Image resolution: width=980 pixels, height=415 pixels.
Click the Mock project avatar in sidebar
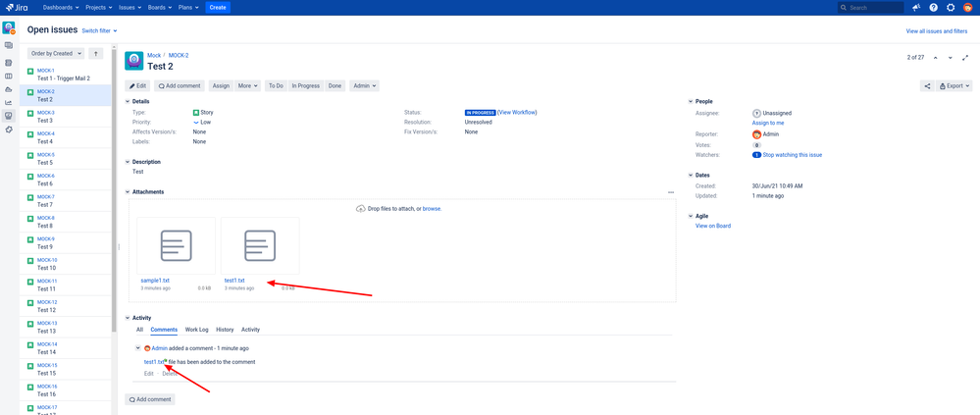[x=9, y=28]
